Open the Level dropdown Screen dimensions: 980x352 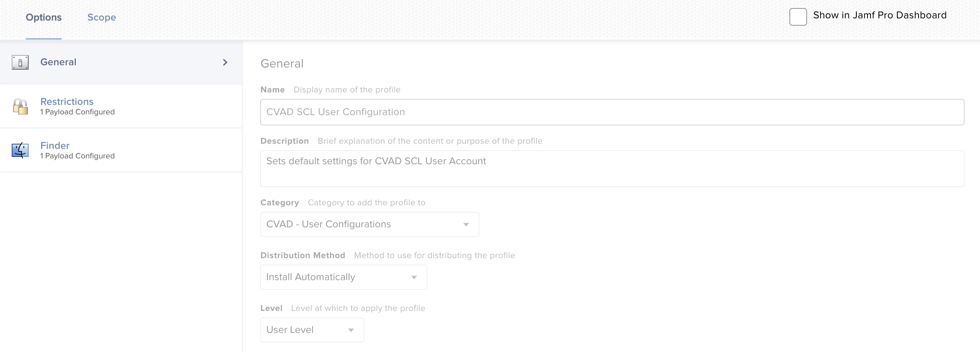[312, 330]
